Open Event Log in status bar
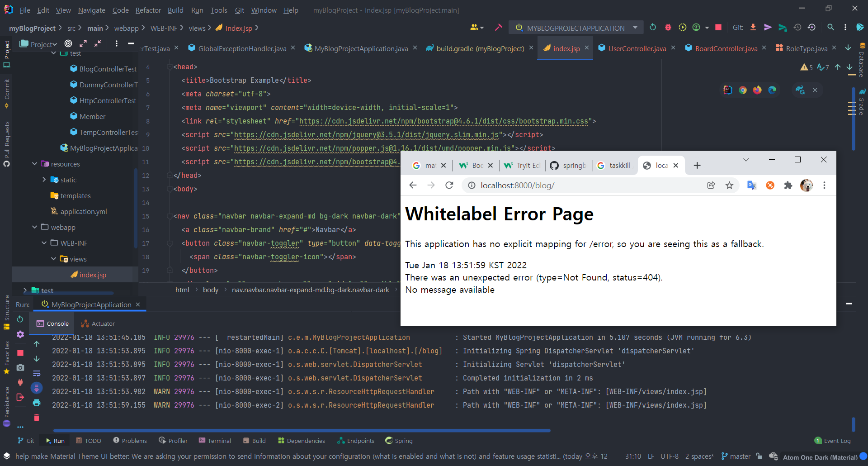 tap(832, 441)
